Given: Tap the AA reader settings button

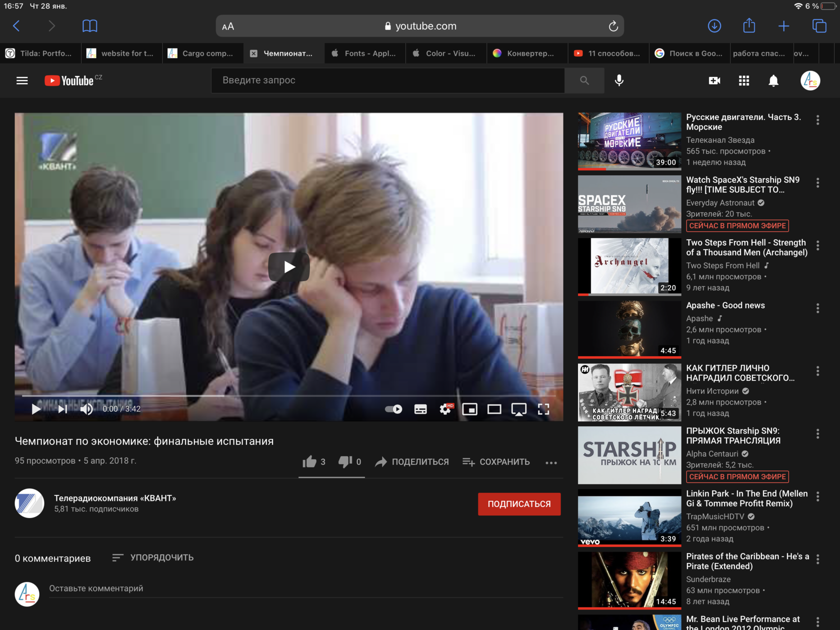Looking at the screenshot, I should coord(228,27).
